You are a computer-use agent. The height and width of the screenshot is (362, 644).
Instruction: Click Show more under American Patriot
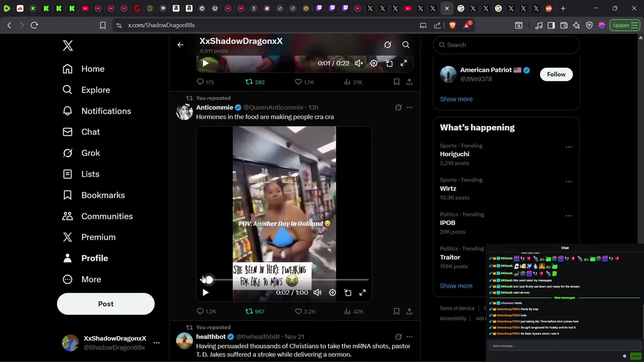[x=456, y=99]
